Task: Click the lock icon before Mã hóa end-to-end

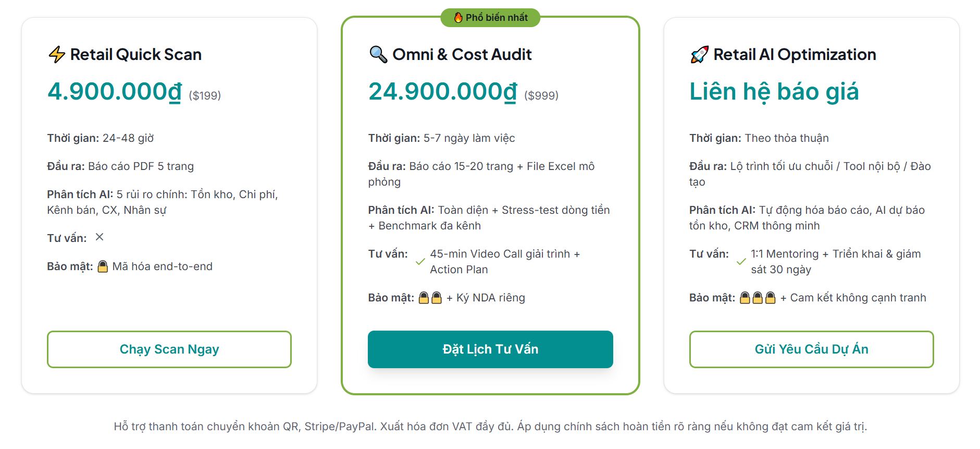Action: (x=103, y=266)
